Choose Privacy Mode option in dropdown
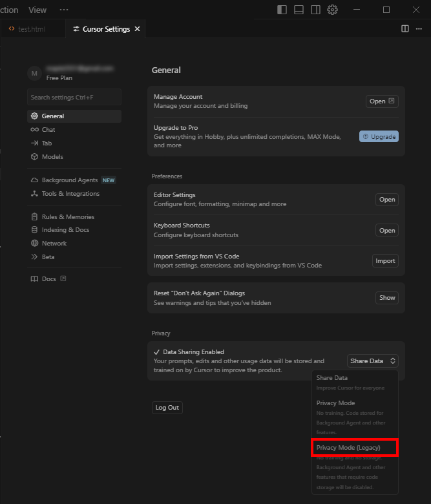The height and width of the screenshot is (504, 431). pyautogui.click(x=355, y=417)
